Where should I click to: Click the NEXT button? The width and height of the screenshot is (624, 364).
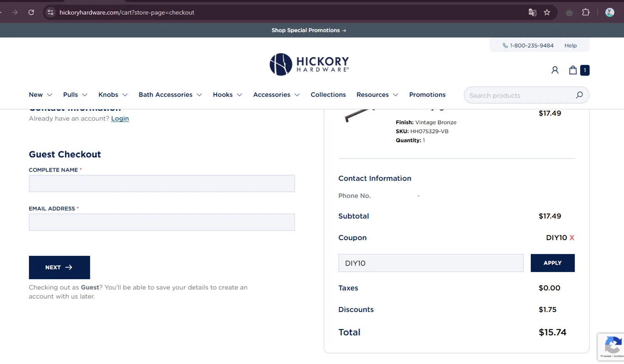[59, 267]
